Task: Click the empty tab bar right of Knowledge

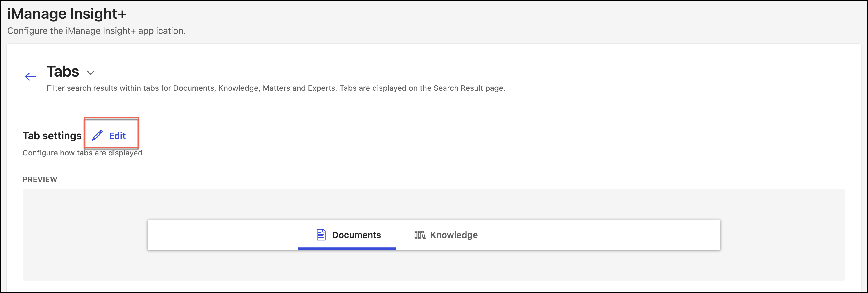Action: (x=600, y=235)
